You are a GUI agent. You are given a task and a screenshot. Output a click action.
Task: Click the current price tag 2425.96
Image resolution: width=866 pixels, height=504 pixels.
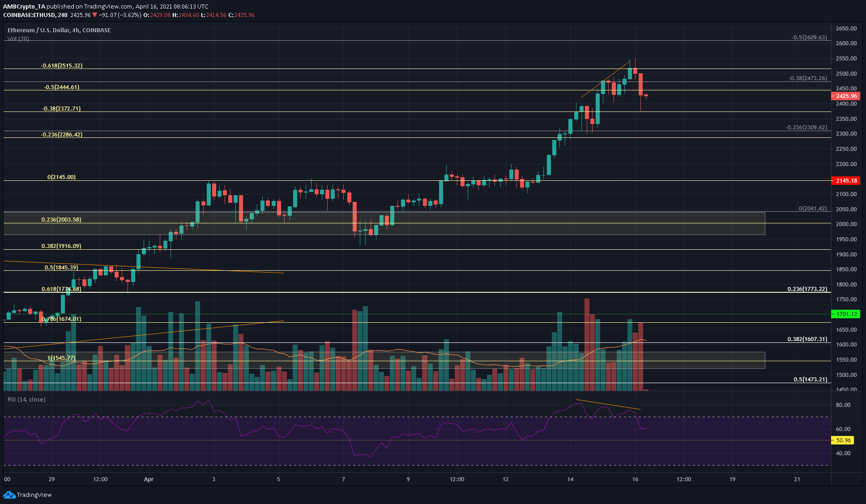pyautogui.click(x=846, y=96)
